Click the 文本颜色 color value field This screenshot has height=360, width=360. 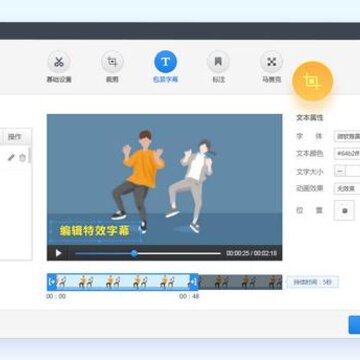point(347,154)
